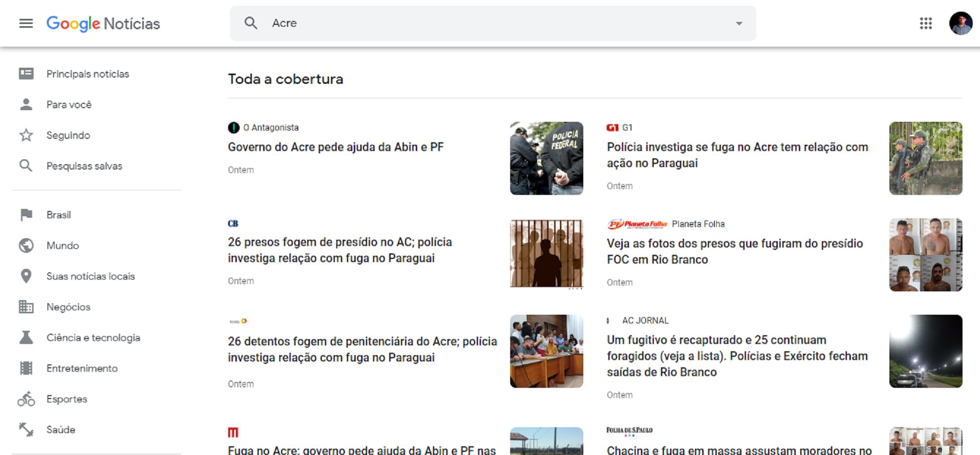
Task: Click the Metrópoles red M logo
Action: point(233,432)
